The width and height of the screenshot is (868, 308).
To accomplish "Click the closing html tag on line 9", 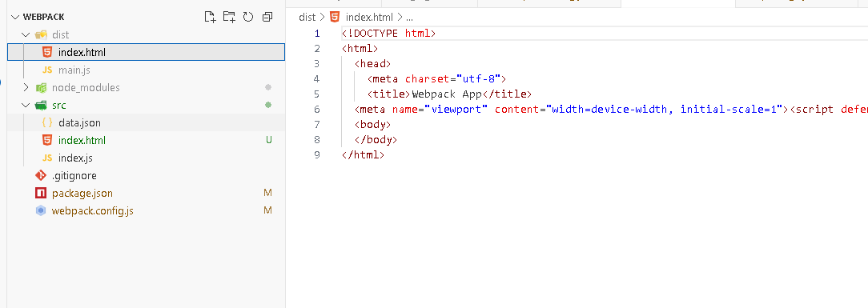I will [x=364, y=155].
